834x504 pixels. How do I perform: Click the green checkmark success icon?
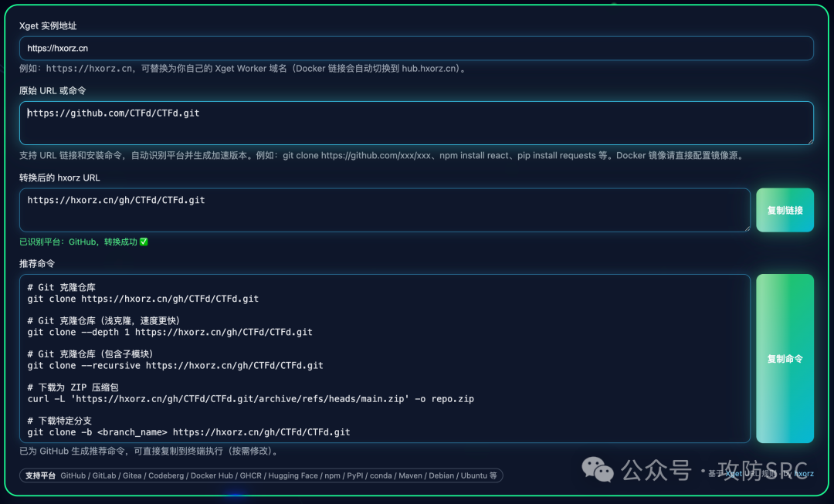pyautogui.click(x=144, y=242)
